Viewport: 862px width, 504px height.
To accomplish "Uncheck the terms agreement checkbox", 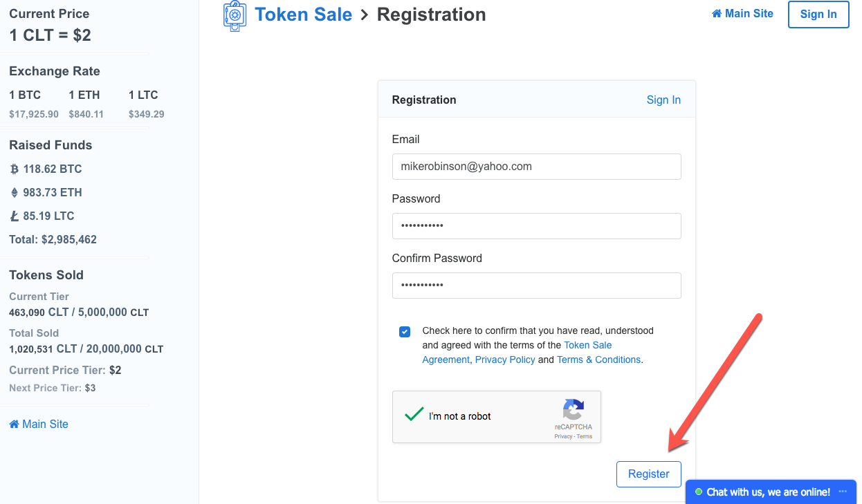I will point(405,332).
